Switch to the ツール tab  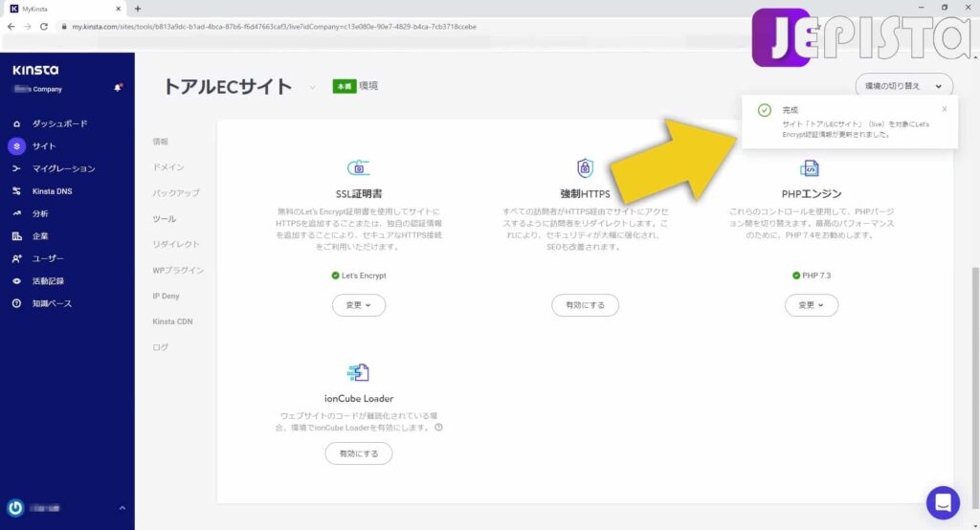(x=165, y=219)
